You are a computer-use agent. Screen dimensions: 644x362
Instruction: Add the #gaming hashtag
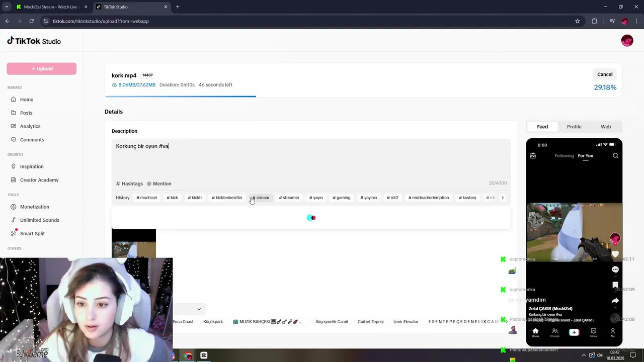click(341, 198)
